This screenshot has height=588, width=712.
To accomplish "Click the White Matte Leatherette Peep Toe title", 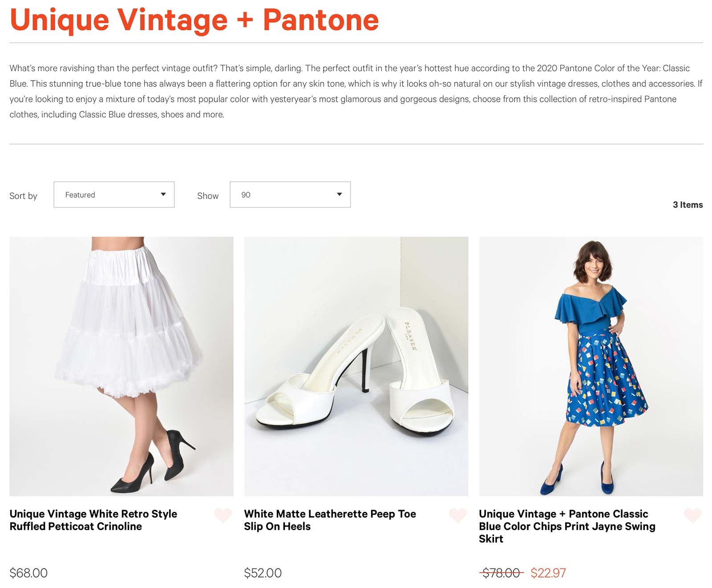I will pos(330,520).
